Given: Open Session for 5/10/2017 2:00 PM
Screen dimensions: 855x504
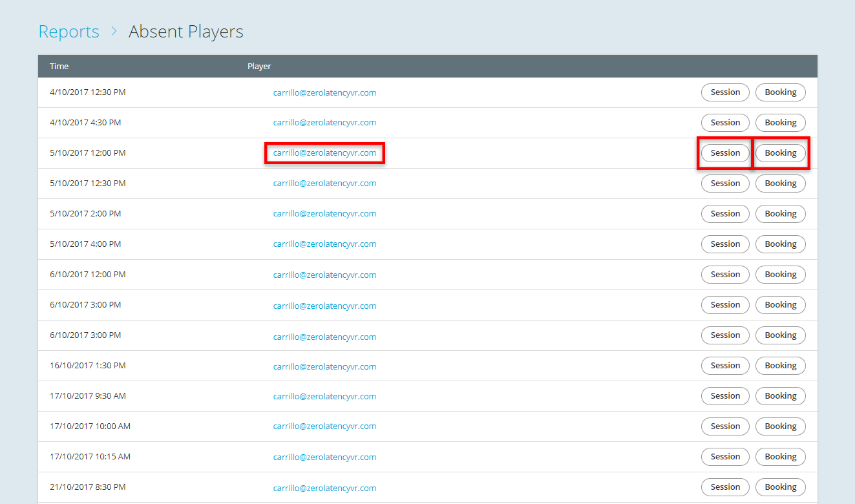Looking at the screenshot, I should tap(725, 214).
